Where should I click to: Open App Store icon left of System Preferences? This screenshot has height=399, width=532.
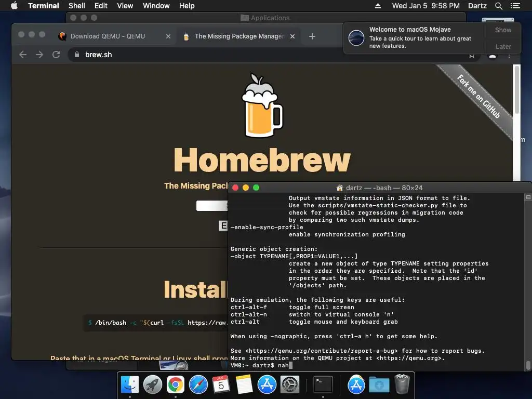(267, 385)
